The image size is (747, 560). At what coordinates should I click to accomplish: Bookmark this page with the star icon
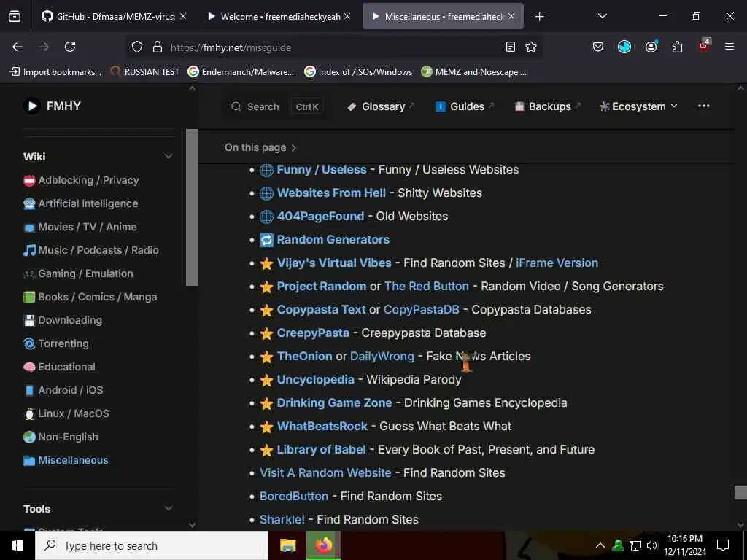531,47
